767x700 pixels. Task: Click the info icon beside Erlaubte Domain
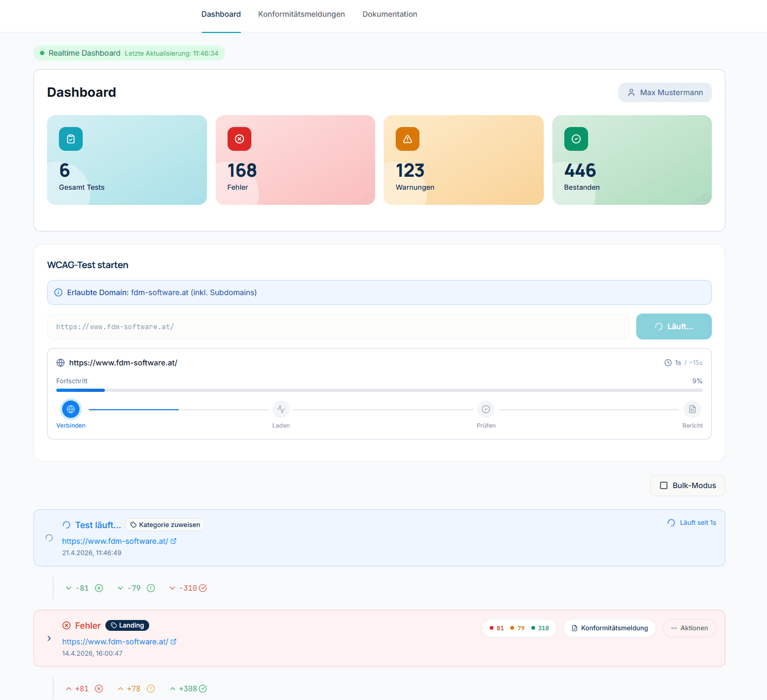58,292
